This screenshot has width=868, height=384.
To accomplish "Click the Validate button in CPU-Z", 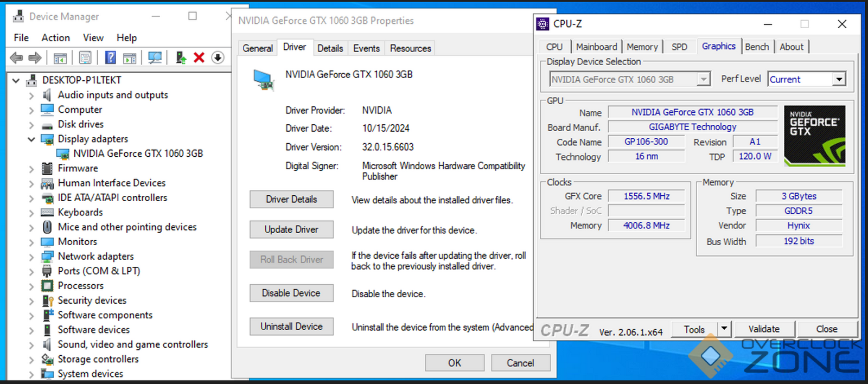I will point(764,329).
